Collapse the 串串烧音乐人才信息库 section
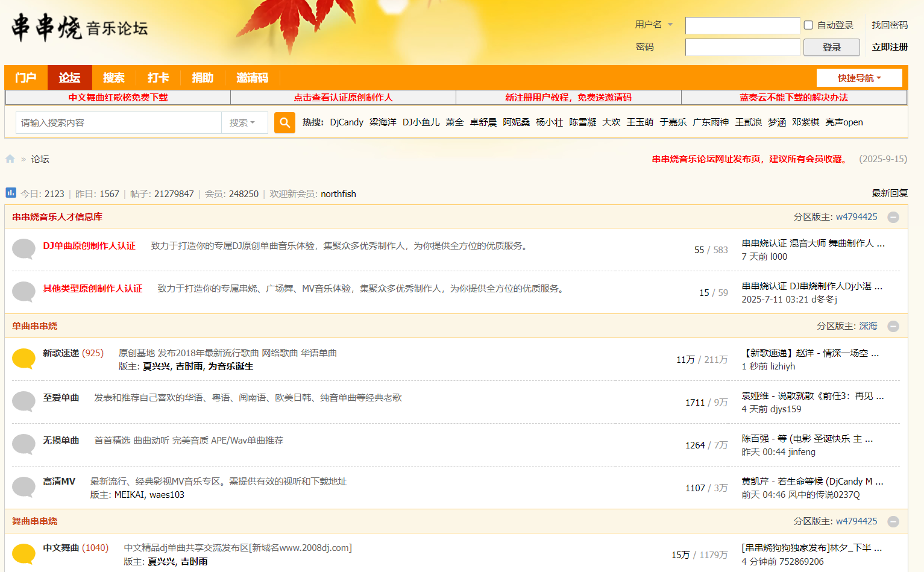 pos(893,217)
